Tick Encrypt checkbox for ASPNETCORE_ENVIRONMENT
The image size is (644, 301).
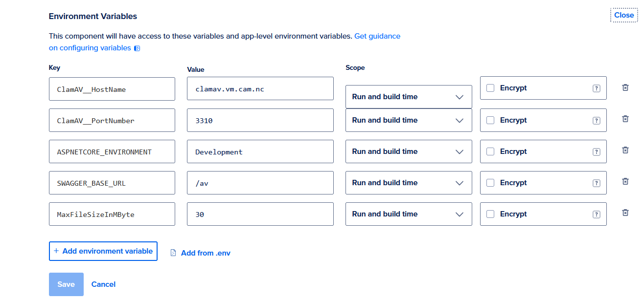490,151
